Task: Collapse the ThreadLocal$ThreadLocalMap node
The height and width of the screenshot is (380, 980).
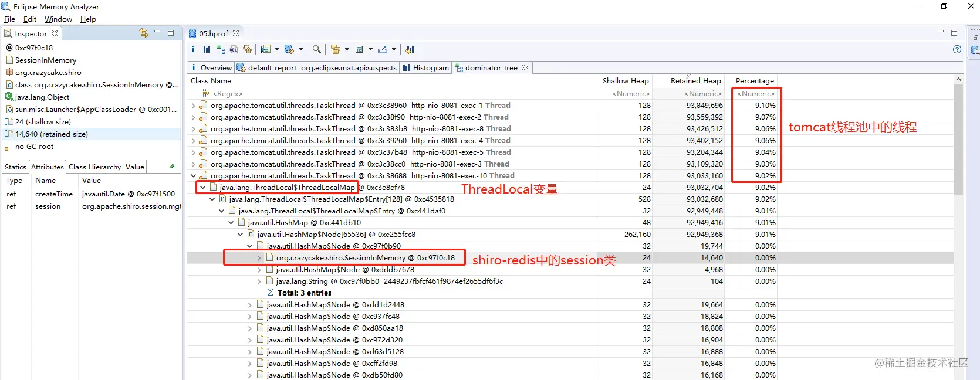Action: [x=203, y=188]
